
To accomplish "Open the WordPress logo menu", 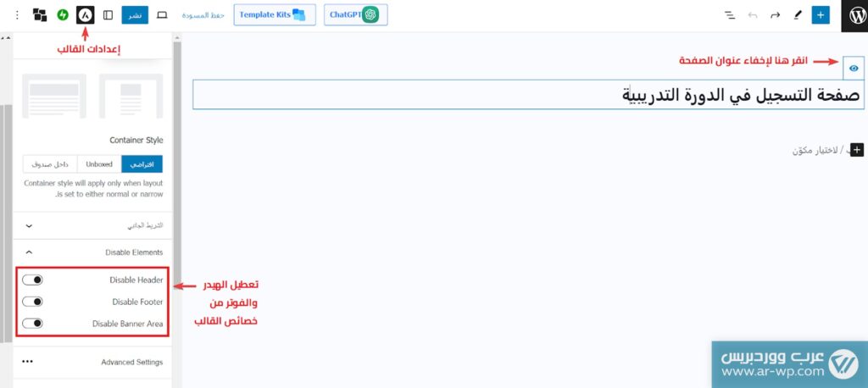I will click(854, 15).
